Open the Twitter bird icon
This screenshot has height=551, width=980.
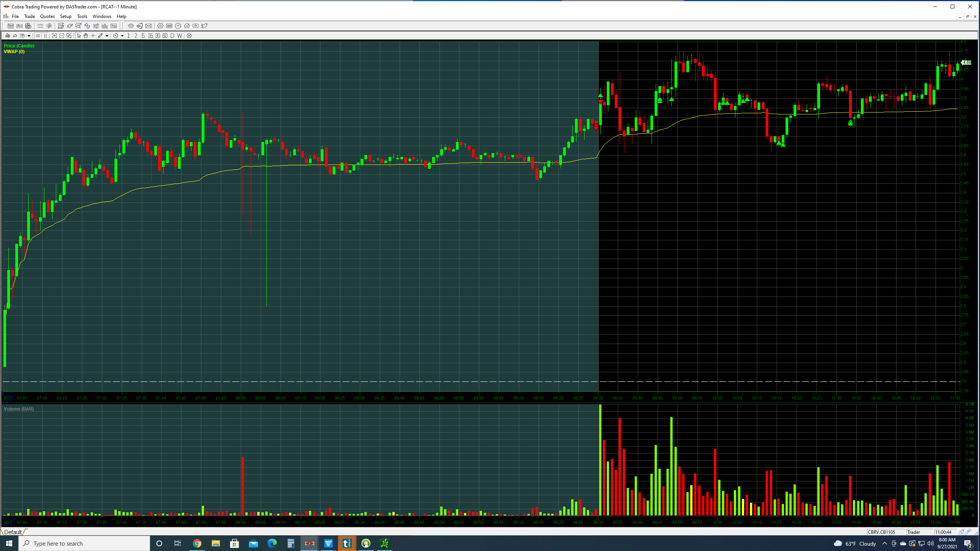click(x=204, y=26)
